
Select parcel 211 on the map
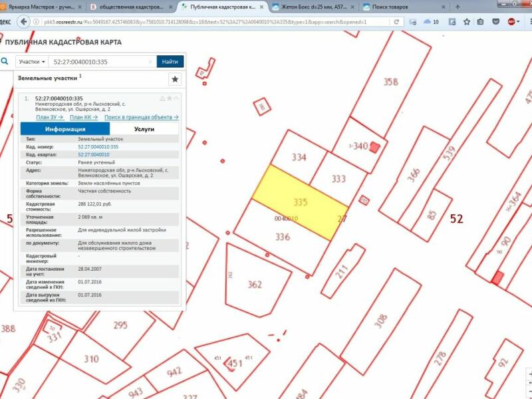click(342, 271)
